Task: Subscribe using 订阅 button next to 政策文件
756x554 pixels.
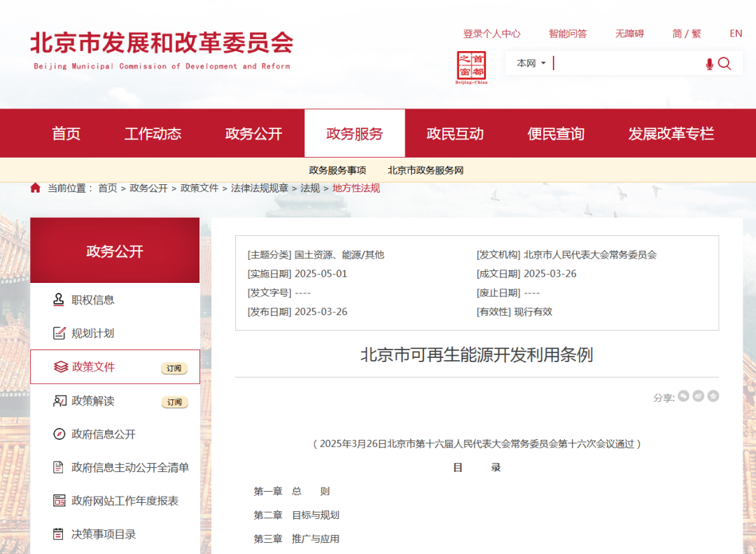Action: (174, 368)
